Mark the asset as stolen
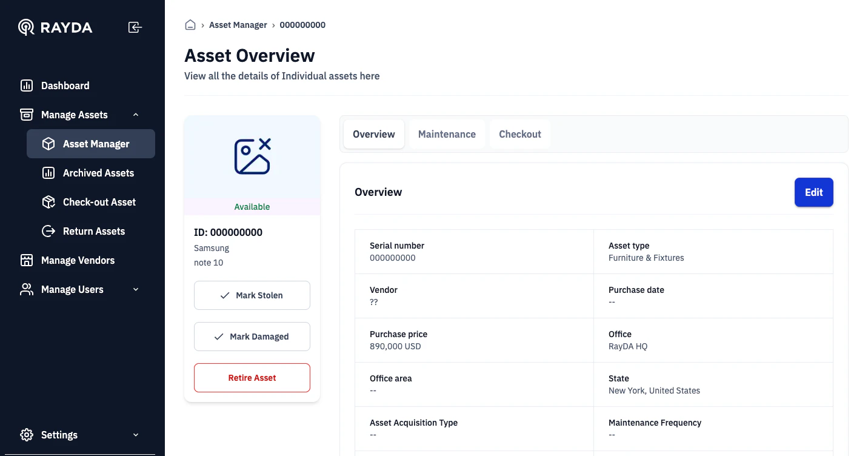 252,295
